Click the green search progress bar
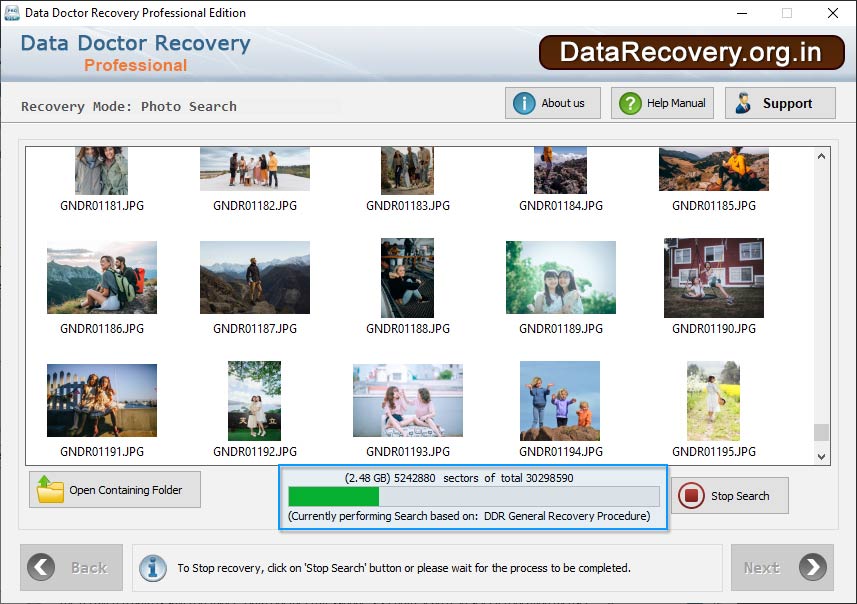857x604 pixels. click(473, 496)
